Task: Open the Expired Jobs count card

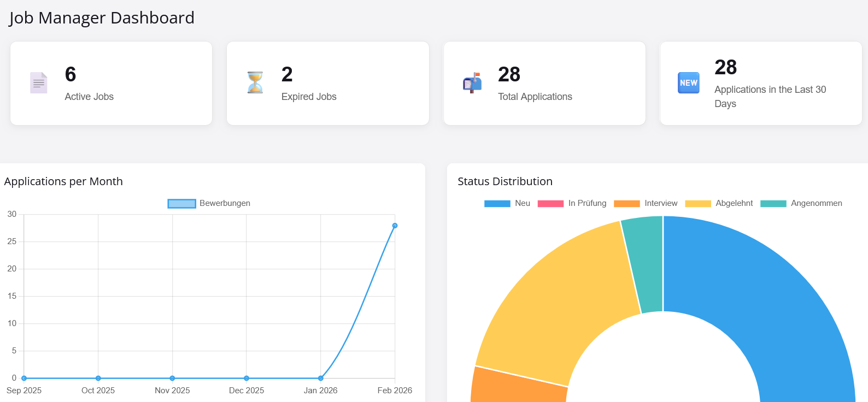Action: click(327, 83)
